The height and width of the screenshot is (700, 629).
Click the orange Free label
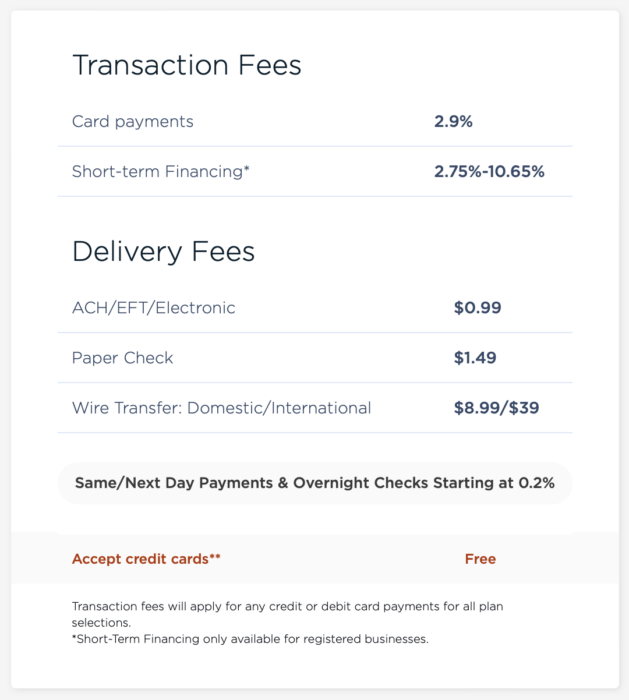[480, 559]
